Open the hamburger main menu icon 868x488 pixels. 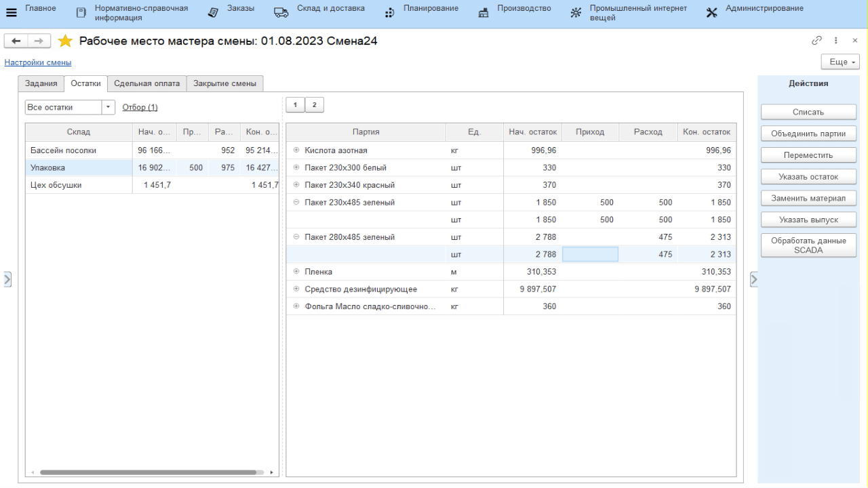10,13
